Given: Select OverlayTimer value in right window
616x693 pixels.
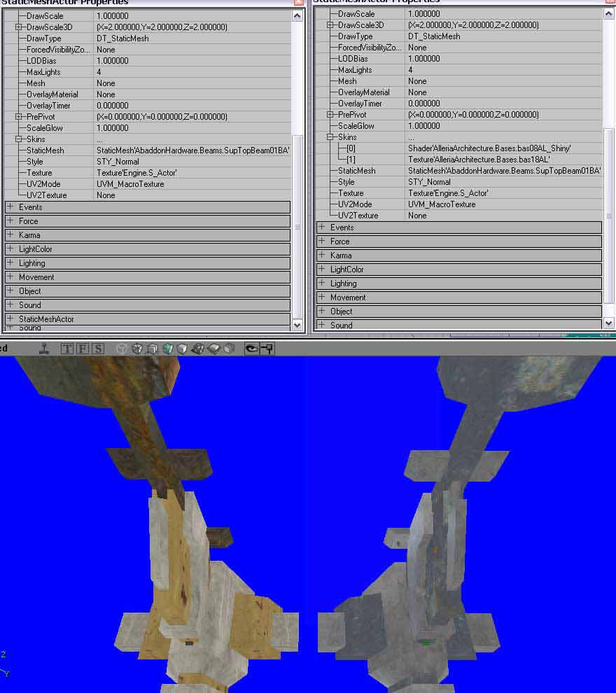Looking at the screenshot, I should click(x=423, y=104).
